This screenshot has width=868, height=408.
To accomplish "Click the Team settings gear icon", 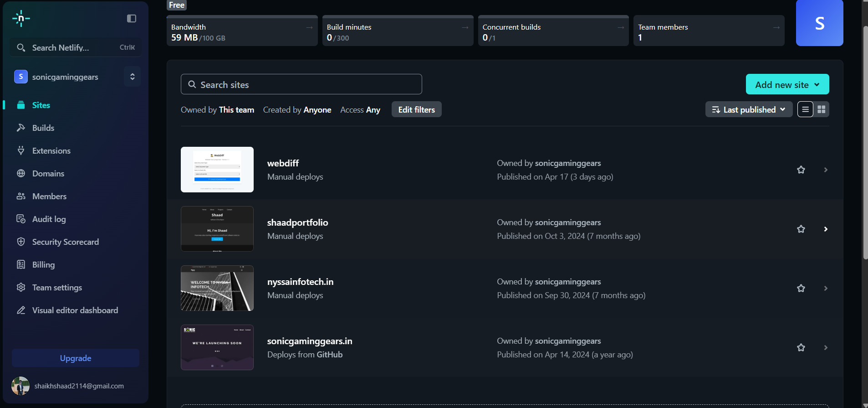I will pos(21,287).
